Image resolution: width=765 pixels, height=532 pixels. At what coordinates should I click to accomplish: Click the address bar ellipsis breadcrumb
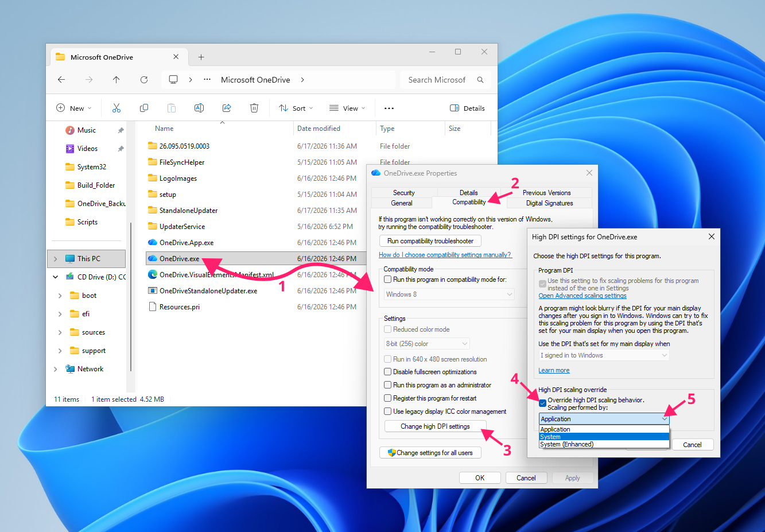pos(207,80)
